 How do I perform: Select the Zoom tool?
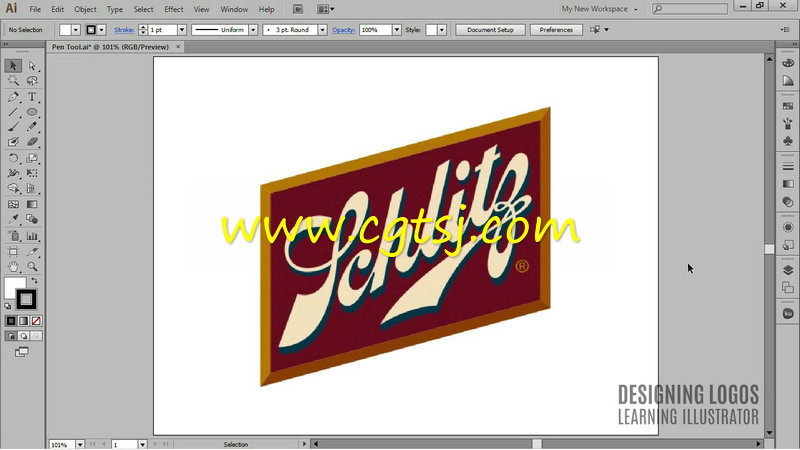point(32,266)
